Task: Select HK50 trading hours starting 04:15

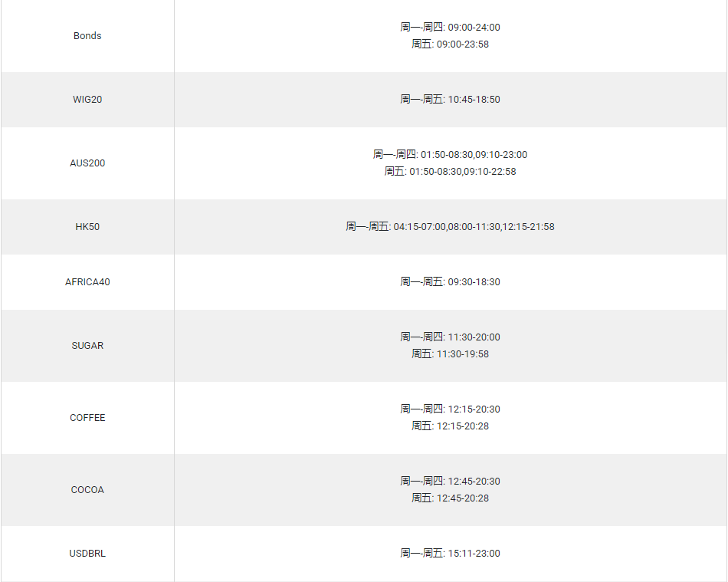Action: pos(450,227)
